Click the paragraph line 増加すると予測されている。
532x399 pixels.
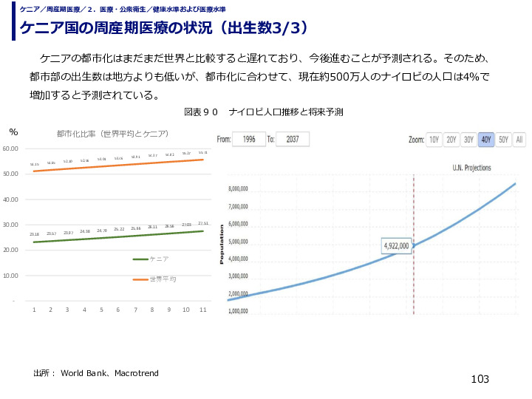tap(95, 95)
